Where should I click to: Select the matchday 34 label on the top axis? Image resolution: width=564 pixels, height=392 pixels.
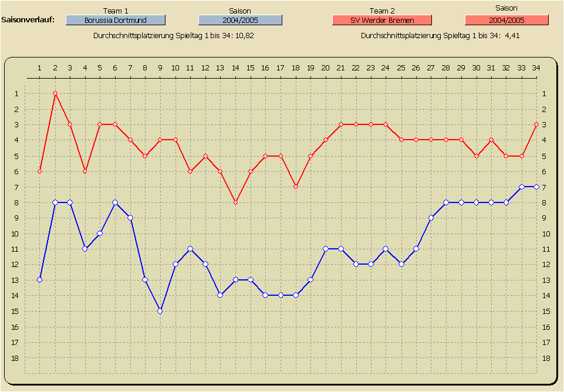coord(536,67)
